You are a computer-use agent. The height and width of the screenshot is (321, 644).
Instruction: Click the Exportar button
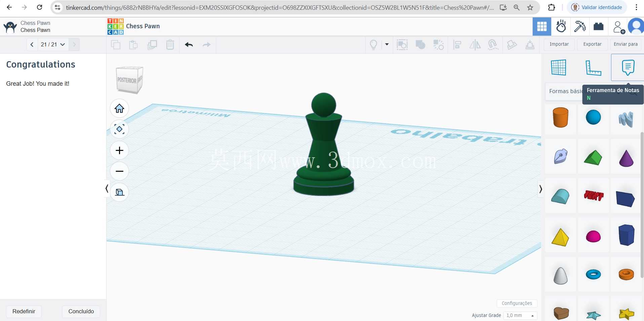(592, 44)
